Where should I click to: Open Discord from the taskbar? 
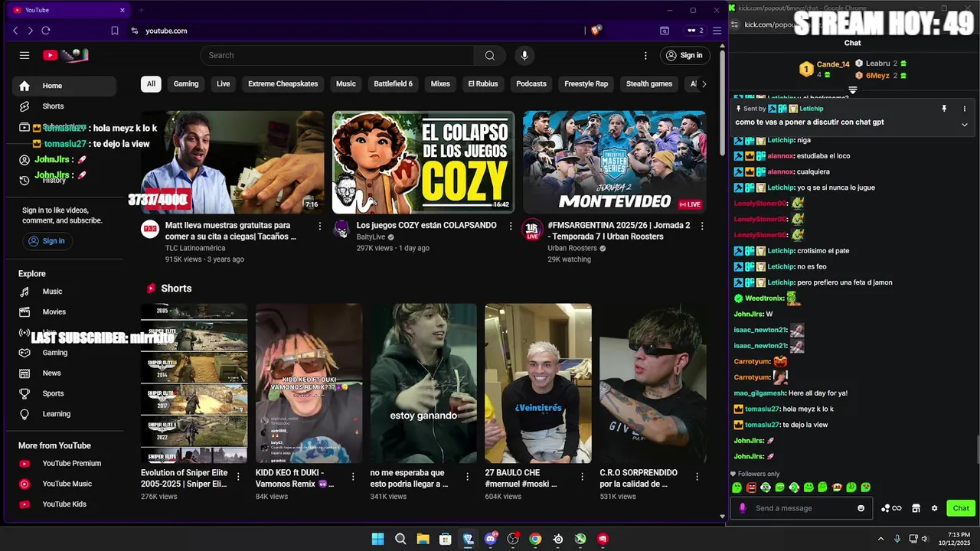pyautogui.click(x=491, y=539)
